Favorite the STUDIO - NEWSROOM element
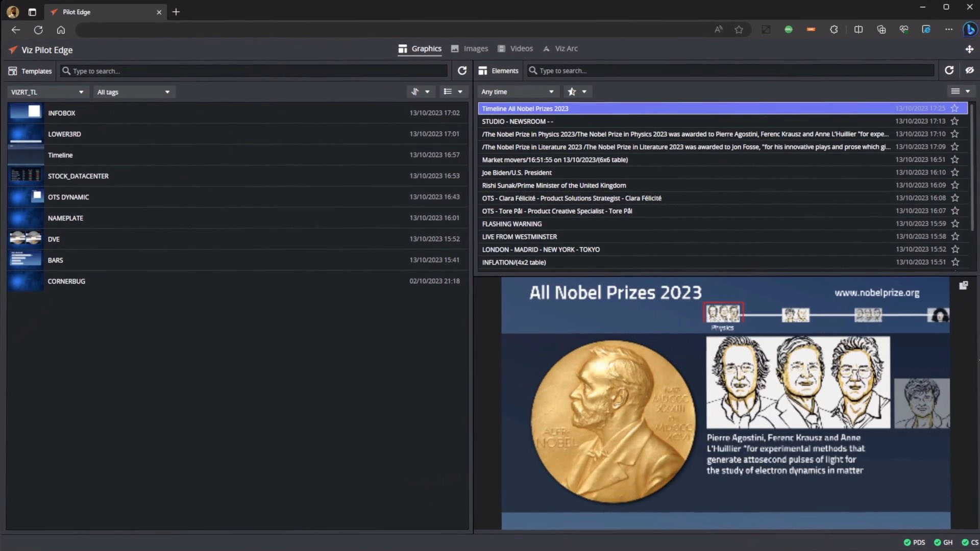This screenshot has width=980, height=551. 955,121
